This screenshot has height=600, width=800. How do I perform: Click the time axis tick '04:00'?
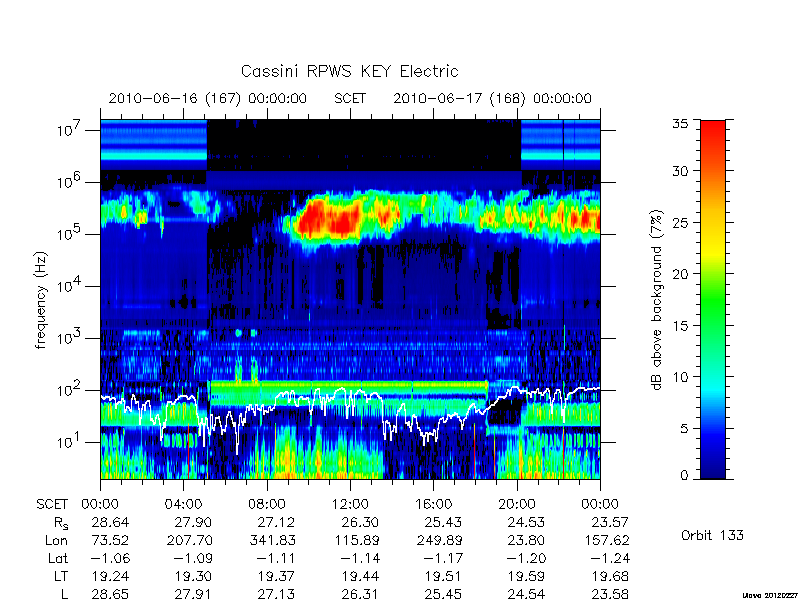point(184,504)
